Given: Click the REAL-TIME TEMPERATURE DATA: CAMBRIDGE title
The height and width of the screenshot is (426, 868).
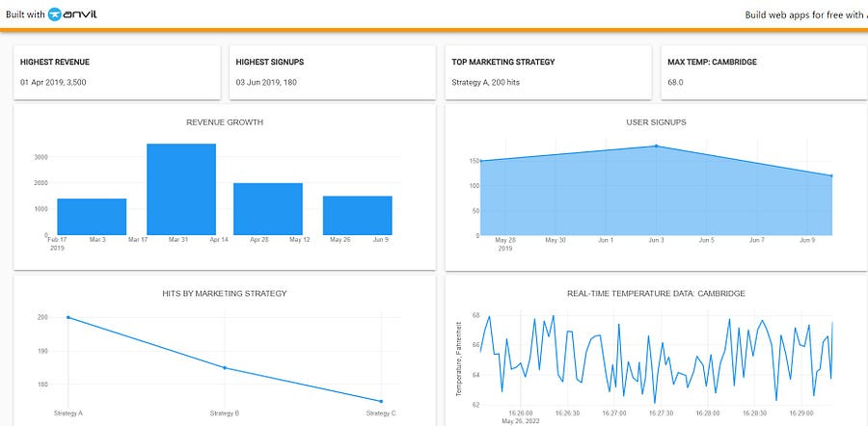Looking at the screenshot, I should [x=656, y=294].
